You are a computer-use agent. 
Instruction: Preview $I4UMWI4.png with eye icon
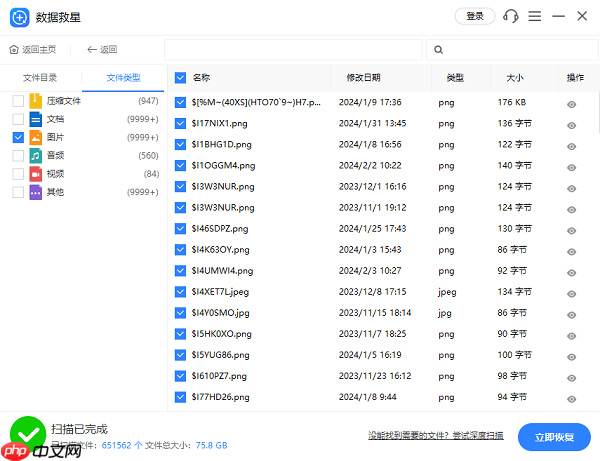572,273
